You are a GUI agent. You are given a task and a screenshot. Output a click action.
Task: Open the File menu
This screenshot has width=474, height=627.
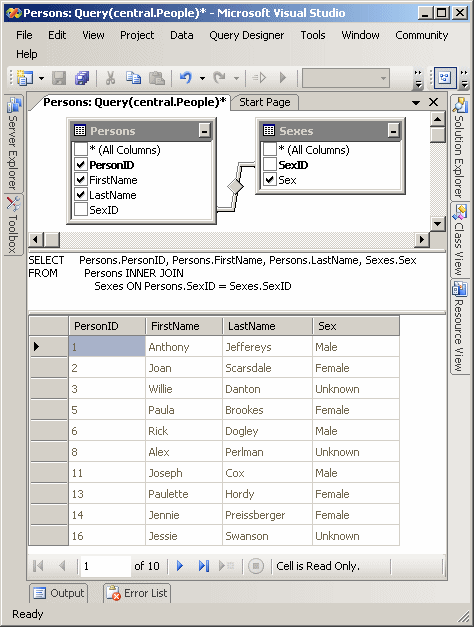(24, 35)
